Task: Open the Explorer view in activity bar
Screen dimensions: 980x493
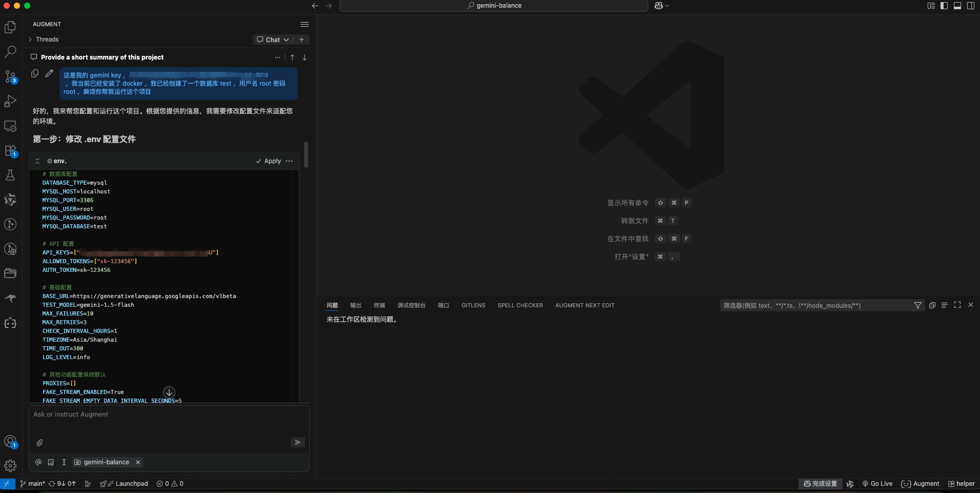Action: (10, 27)
